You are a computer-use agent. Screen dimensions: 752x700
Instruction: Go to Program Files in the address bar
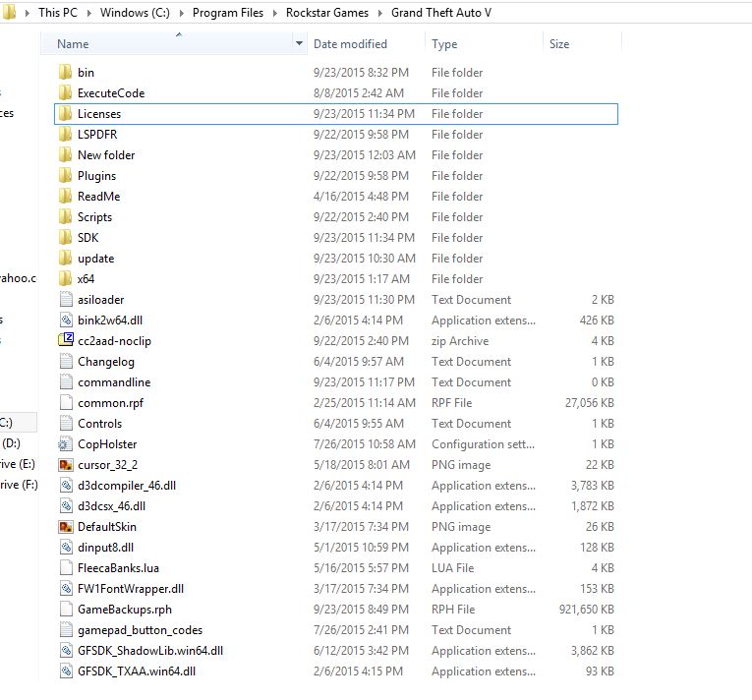pyautogui.click(x=228, y=13)
